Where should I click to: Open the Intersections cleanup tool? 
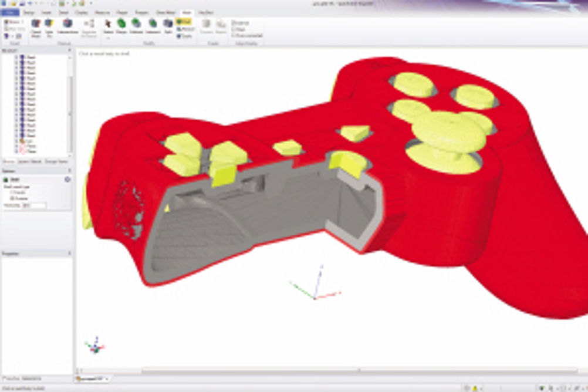(x=67, y=27)
